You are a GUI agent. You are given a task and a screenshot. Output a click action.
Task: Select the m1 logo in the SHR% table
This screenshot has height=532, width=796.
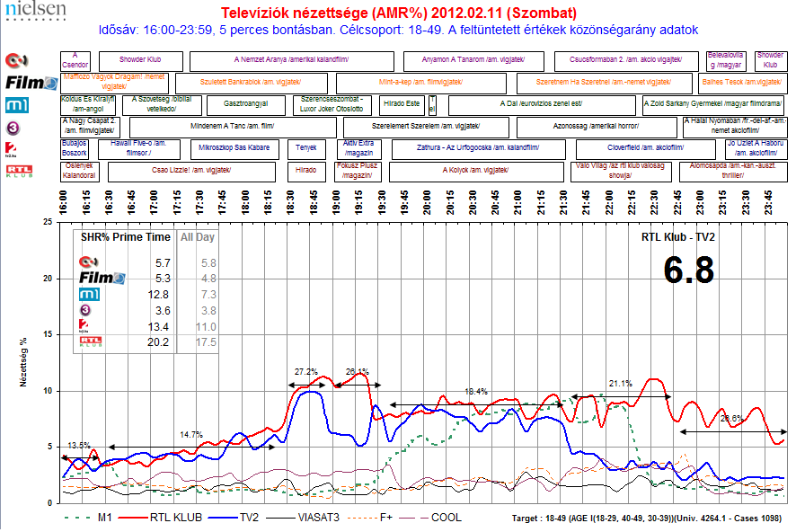[x=89, y=294]
